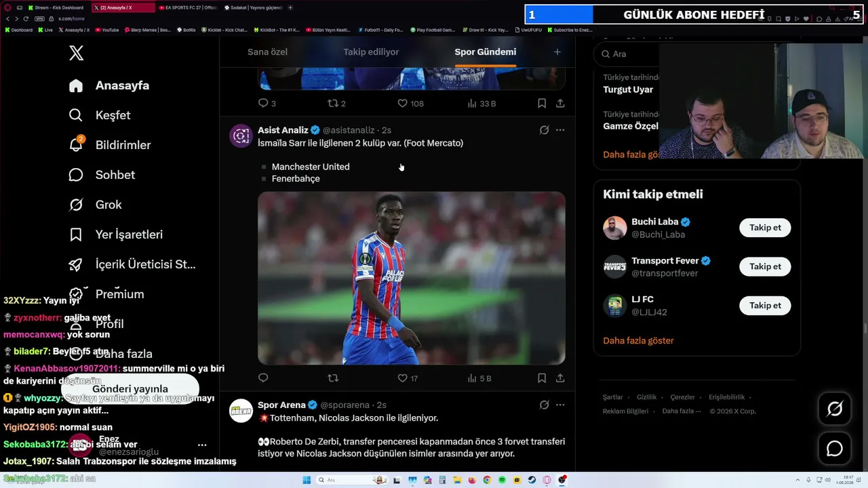This screenshot has width=868, height=488.
Task: Switch to EA SPORTS FC 27 browser tab
Action: 189,7
